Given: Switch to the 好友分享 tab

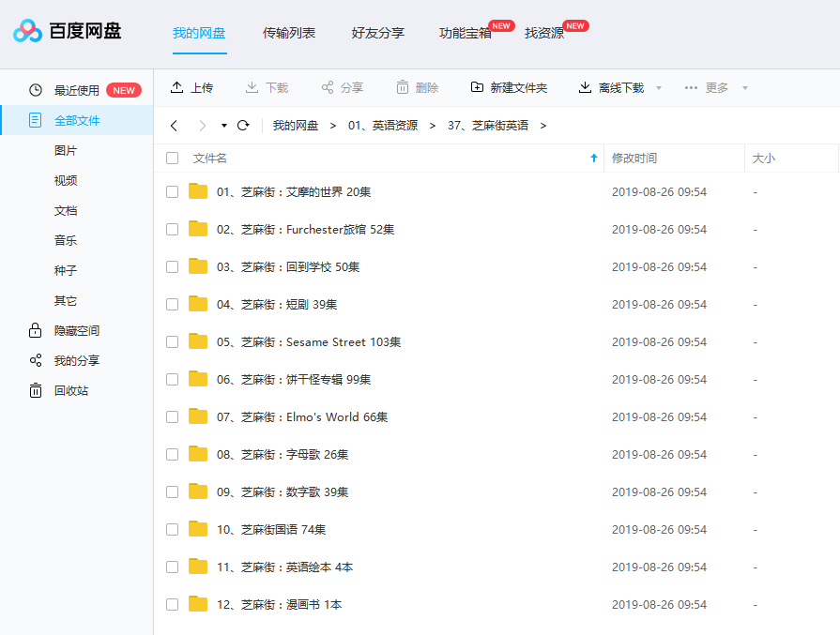Looking at the screenshot, I should point(377,33).
